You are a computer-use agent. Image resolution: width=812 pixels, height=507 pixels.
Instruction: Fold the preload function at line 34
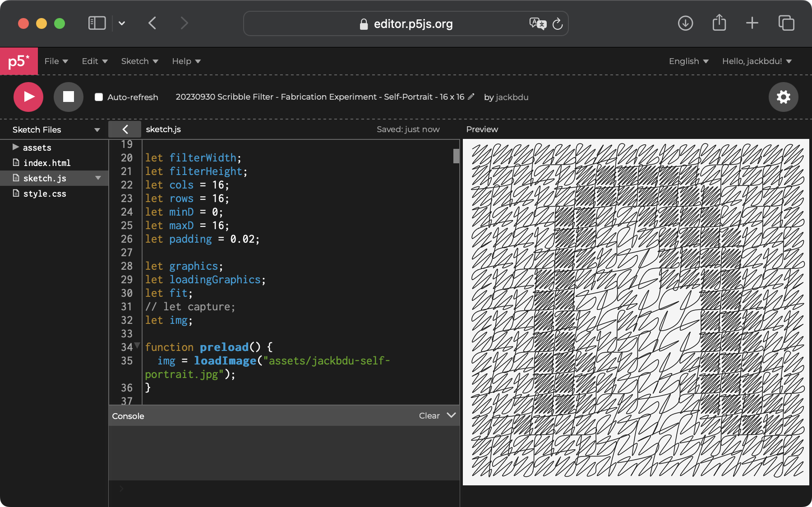click(138, 346)
